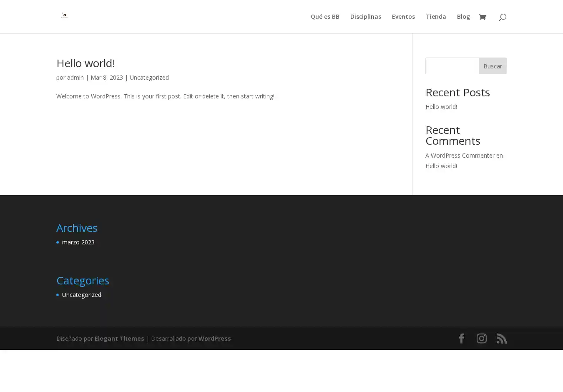The height and width of the screenshot is (392, 563).
Task: Open the shopping cart icon
Action: pyautogui.click(x=483, y=17)
